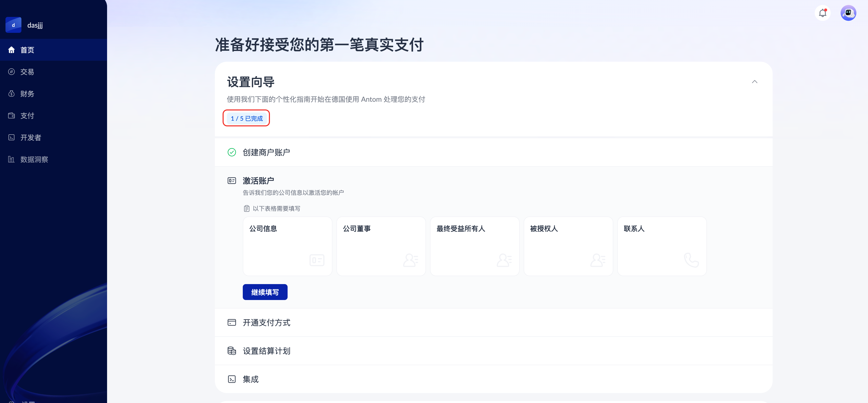Viewport: 868px width, 403px height.
Task: Expand the 设置结算计划 step
Action: pyautogui.click(x=266, y=351)
